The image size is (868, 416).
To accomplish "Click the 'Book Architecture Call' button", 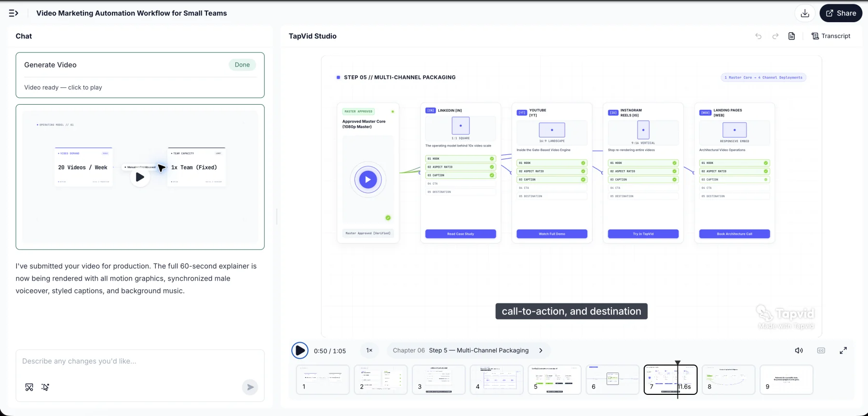I will click(734, 234).
